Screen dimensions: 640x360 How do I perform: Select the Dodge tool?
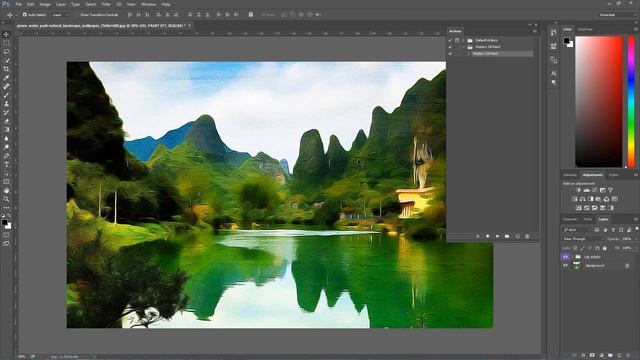pyautogui.click(x=6, y=147)
